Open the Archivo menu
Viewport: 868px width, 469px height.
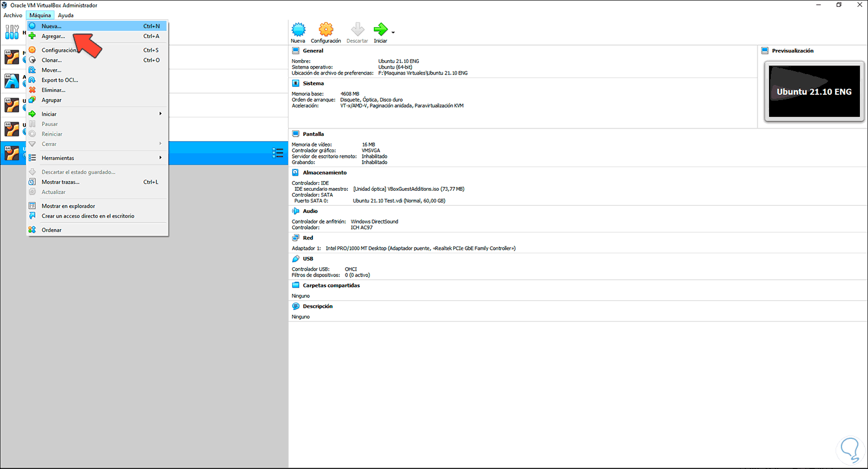[x=13, y=15]
